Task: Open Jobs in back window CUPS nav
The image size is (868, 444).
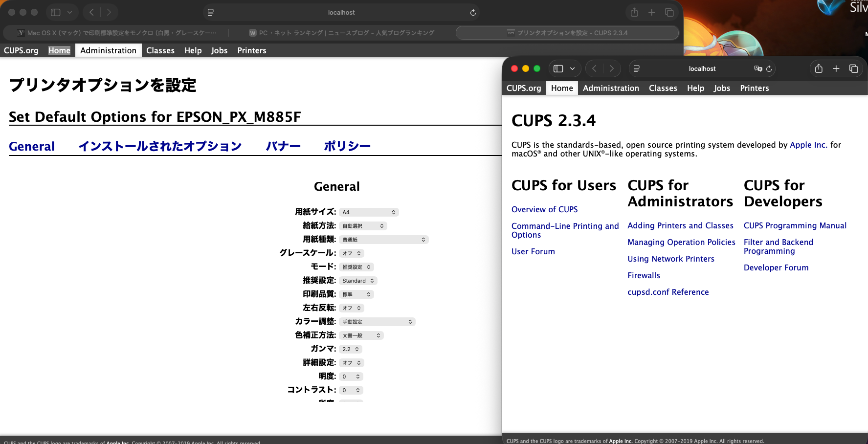Action: (219, 50)
